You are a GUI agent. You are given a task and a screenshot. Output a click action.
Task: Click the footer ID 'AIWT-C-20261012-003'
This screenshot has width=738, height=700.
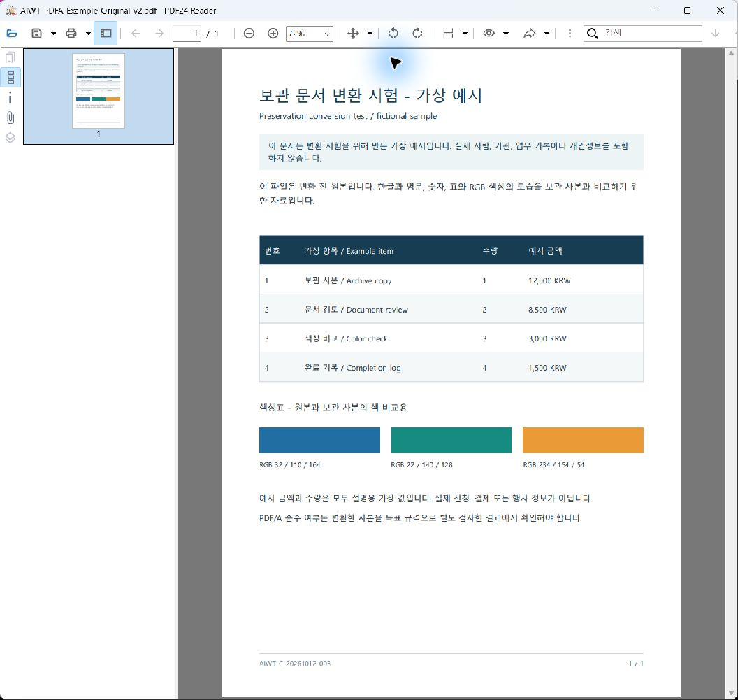click(295, 663)
